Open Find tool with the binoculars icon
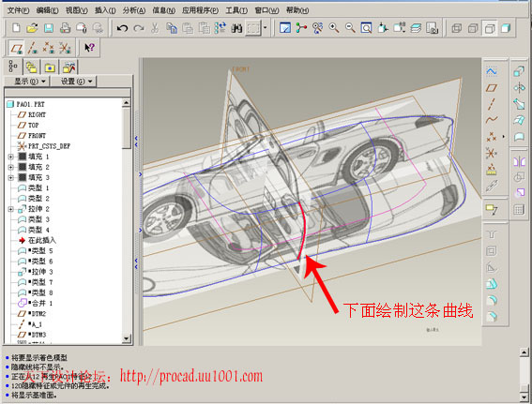Viewport: 532px width, 404px height. pos(236,28)
